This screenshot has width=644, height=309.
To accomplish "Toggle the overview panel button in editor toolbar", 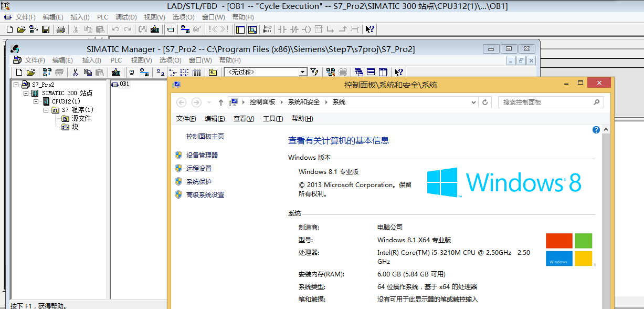I will pos(240,29).
